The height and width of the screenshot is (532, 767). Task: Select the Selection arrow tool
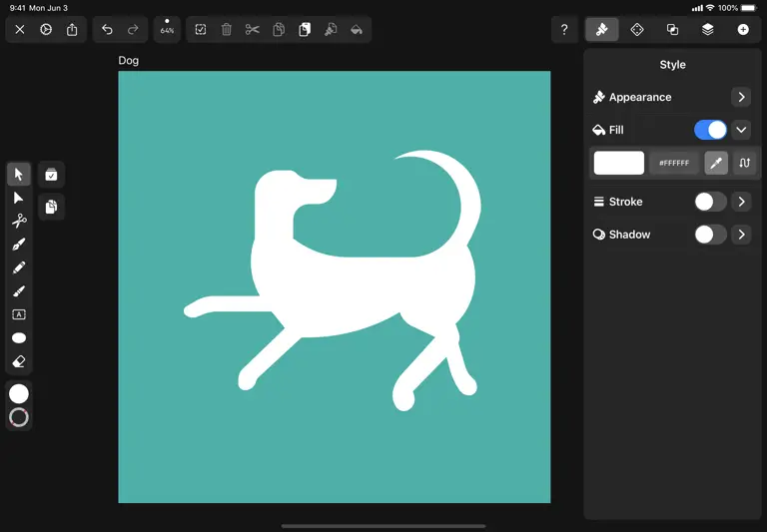(x=19, y=174)
